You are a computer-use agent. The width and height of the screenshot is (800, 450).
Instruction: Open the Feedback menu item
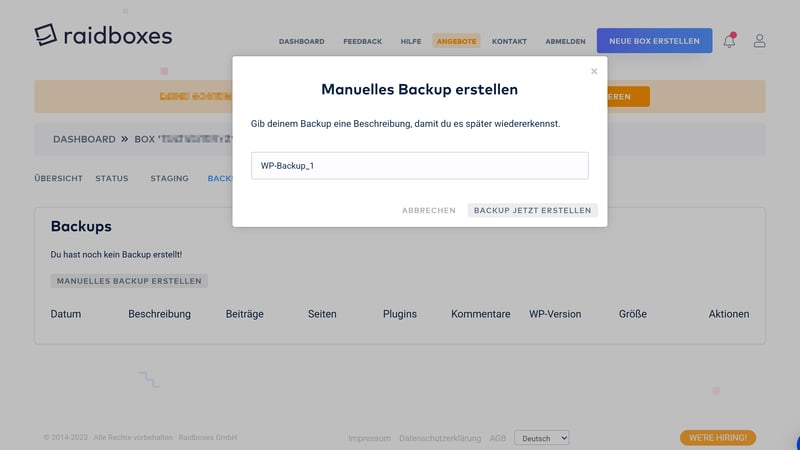coord(362,42)
